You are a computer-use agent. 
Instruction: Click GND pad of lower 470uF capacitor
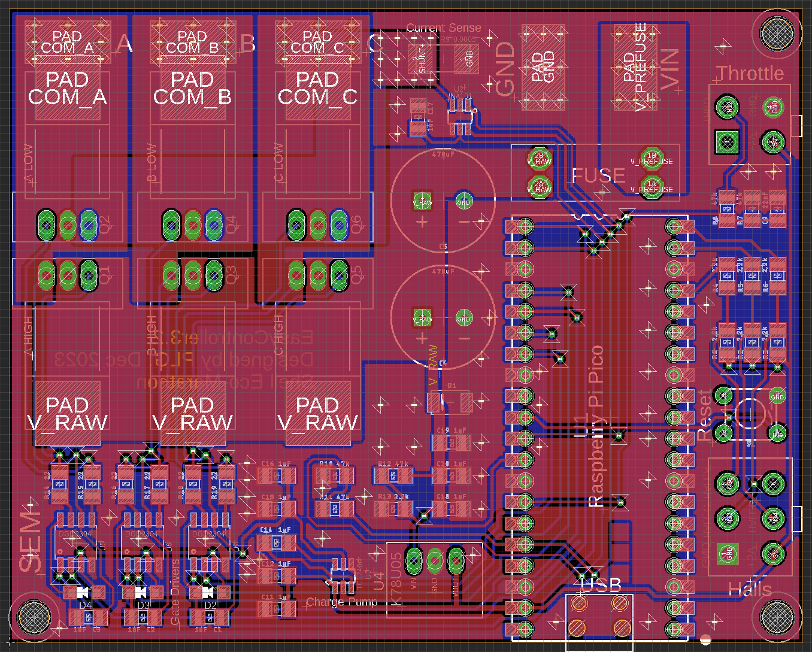click(464, 318)
